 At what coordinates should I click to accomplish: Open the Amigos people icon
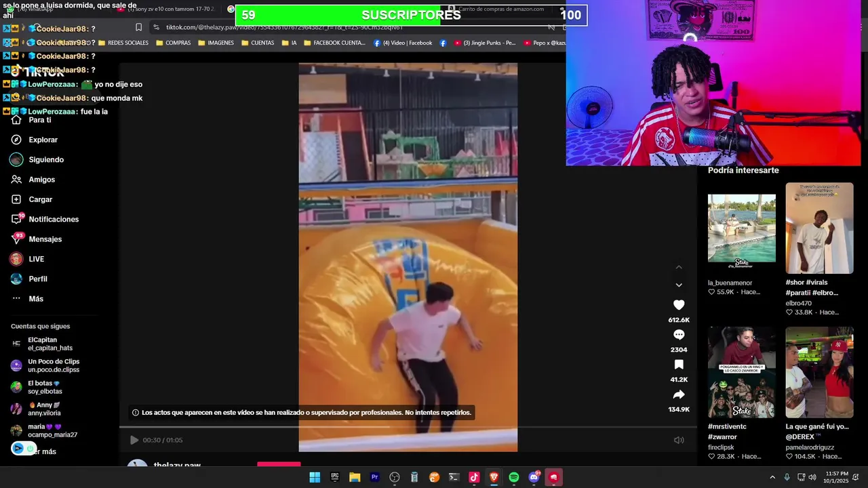click(16, 180)
